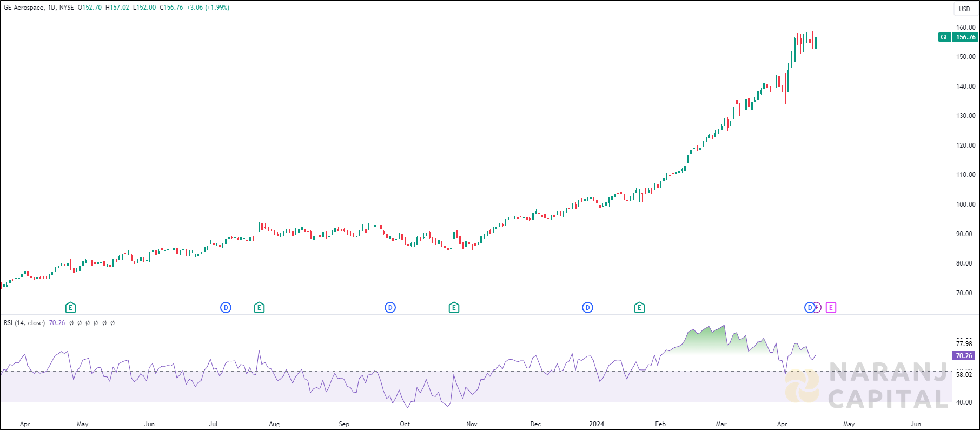Select the RSI (14, close) indicator legend

coord(24,323)
